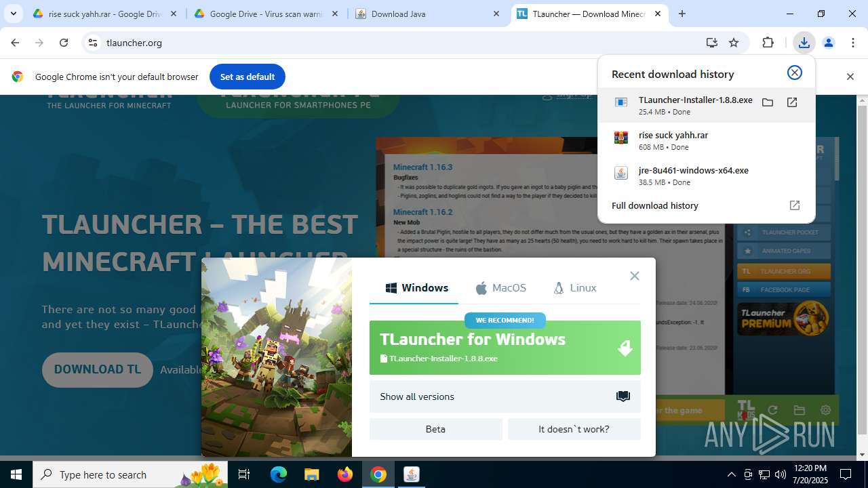Screen dimensions: 868x488
Task: Open the taskbar clock and date
Action: tap(809, 474)
